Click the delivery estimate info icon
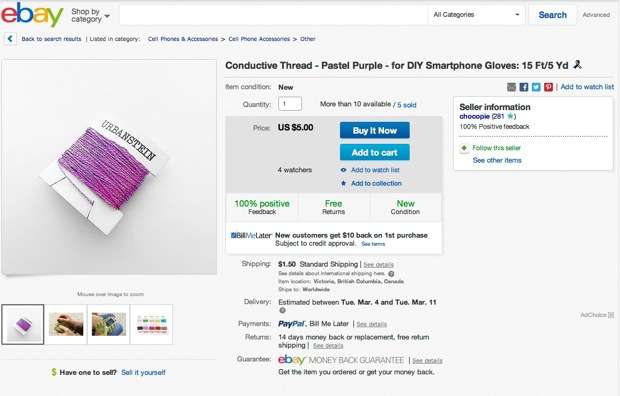620x396 pixels. (282, 311)
